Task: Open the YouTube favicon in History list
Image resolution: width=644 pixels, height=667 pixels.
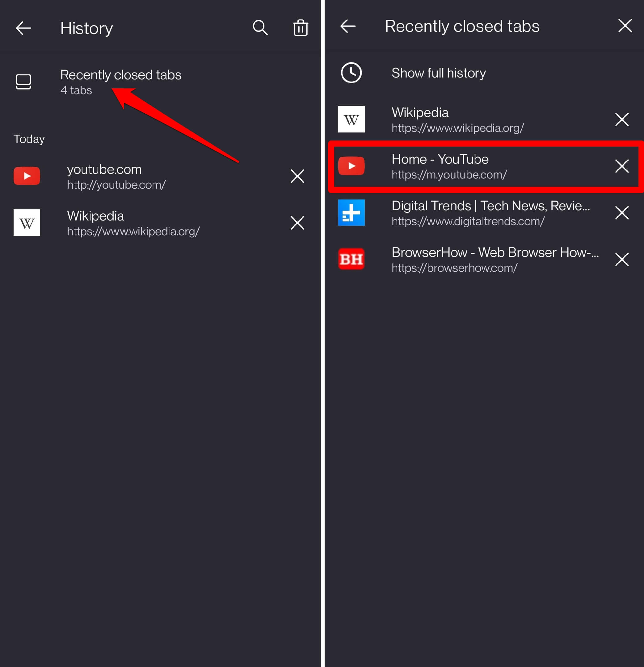Action: tap(27, 176)
